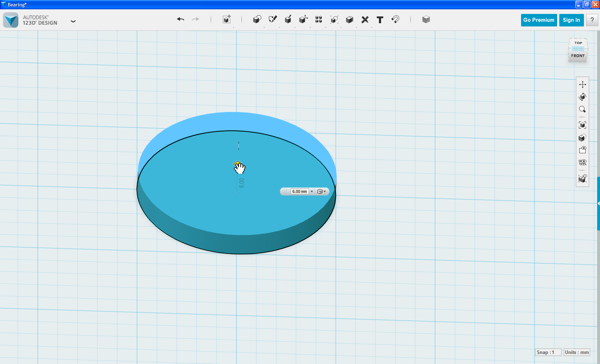Open the Grouping tool
600x364 pixels.
(334, 20)
